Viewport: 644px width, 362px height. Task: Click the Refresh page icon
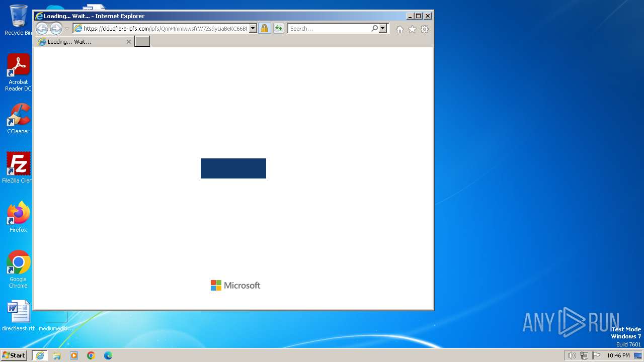click(x=278, y=29)
